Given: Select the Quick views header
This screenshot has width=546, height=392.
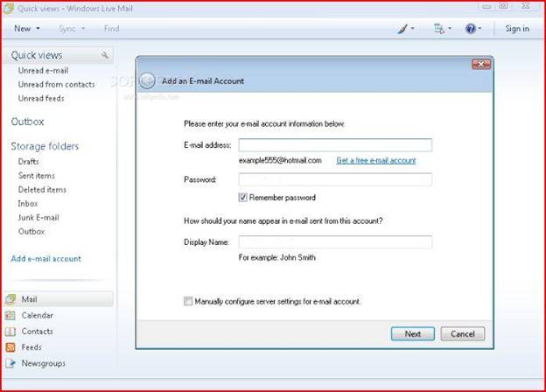Looking at the screenshot, I should pyautogui.click(x=37, y=55).
